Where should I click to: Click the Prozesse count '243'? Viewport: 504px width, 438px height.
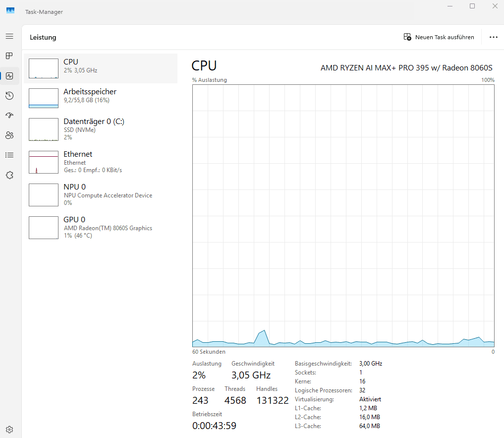tap(200, 400)
